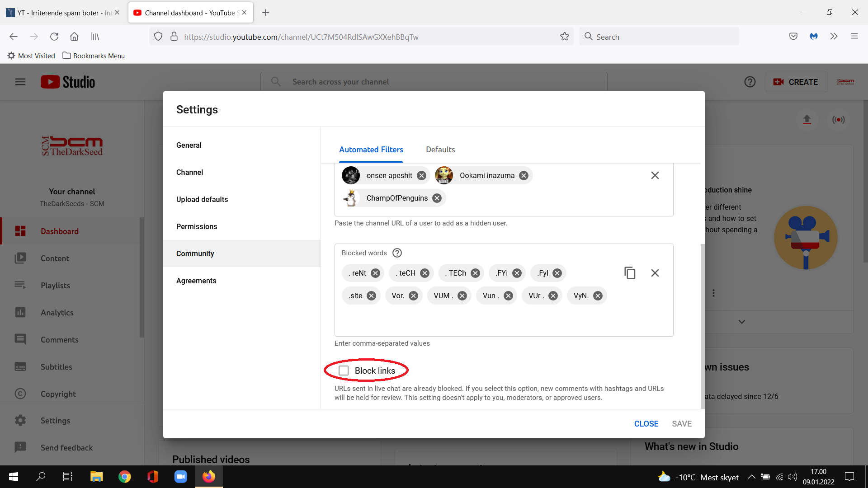868x488 pixels.
Task: Enable Block links checkbox
Action: click(344, 371)
